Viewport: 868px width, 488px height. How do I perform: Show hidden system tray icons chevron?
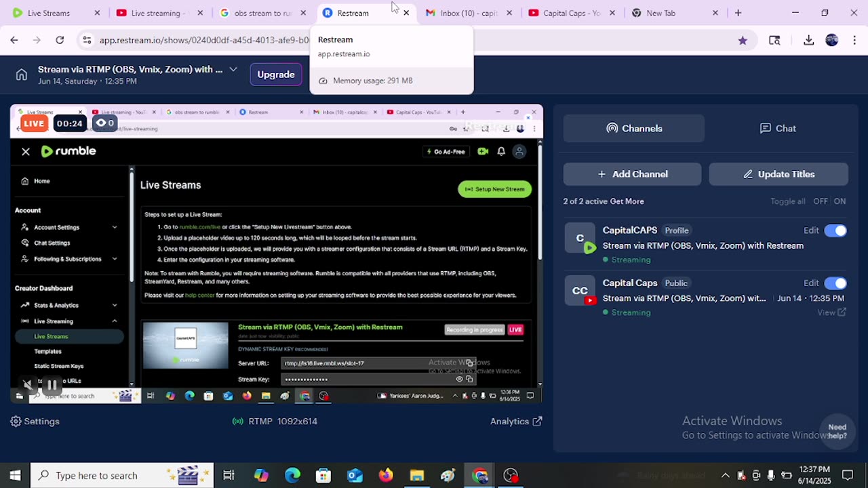coord(725,475)
